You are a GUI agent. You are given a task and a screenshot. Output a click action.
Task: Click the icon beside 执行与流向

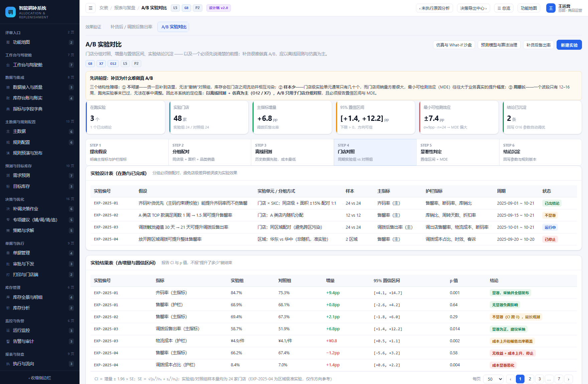tap(8, 364)
